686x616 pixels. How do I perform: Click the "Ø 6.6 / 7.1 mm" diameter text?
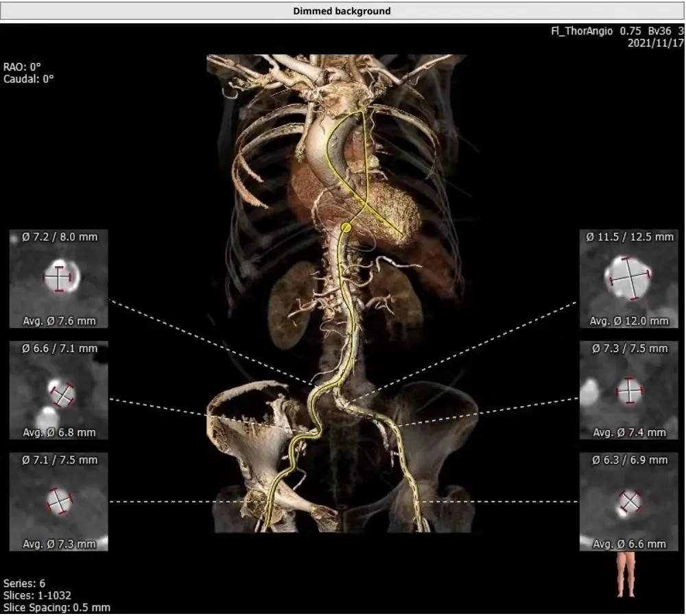click(59, 348)
